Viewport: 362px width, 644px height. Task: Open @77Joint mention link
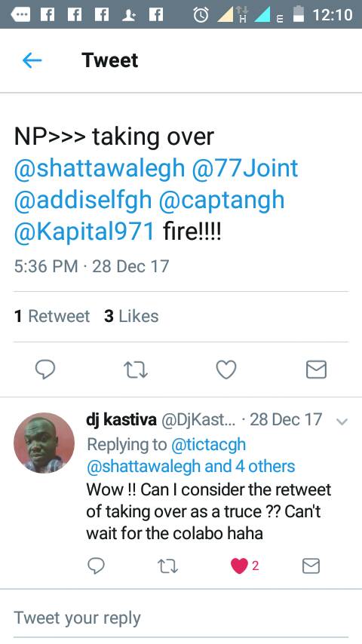tap(245, 168)
